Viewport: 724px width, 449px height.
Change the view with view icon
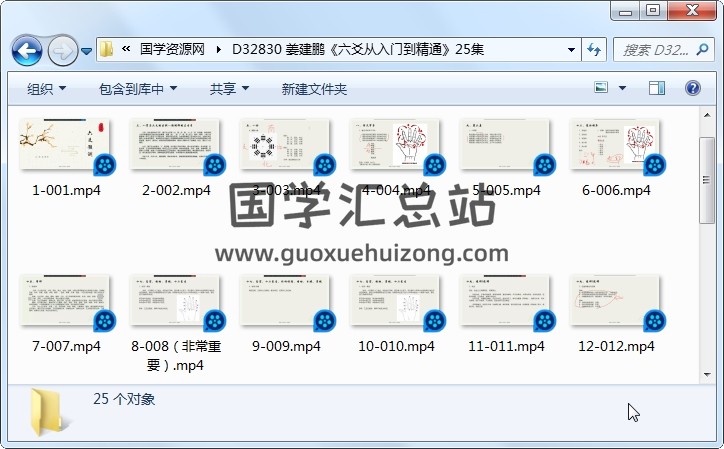coord(601,87)
